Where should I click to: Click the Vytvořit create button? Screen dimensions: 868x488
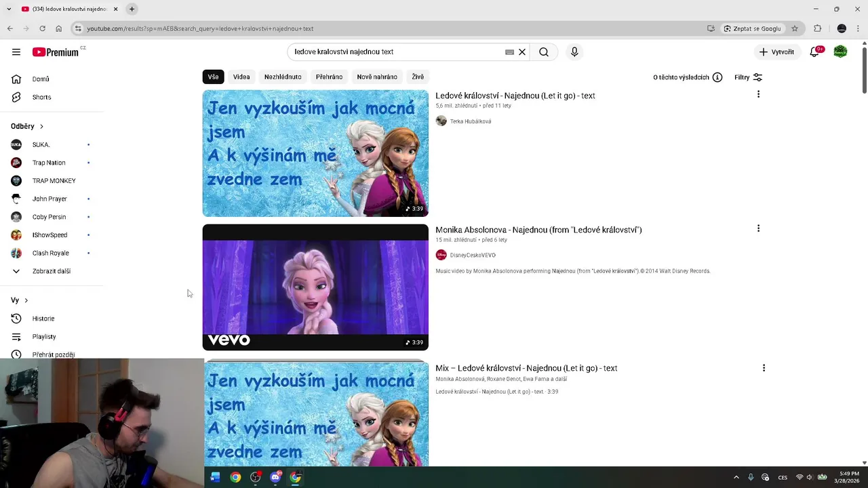[776, 52]
